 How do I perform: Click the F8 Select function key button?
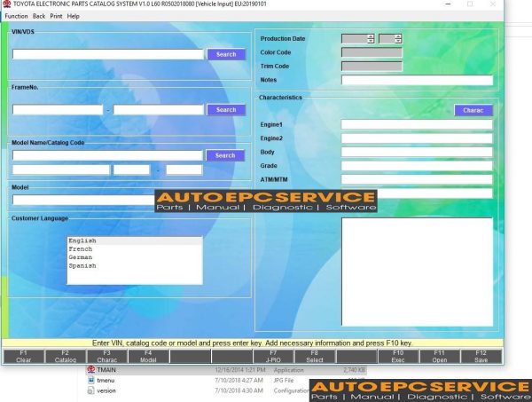tap(315, 357)
